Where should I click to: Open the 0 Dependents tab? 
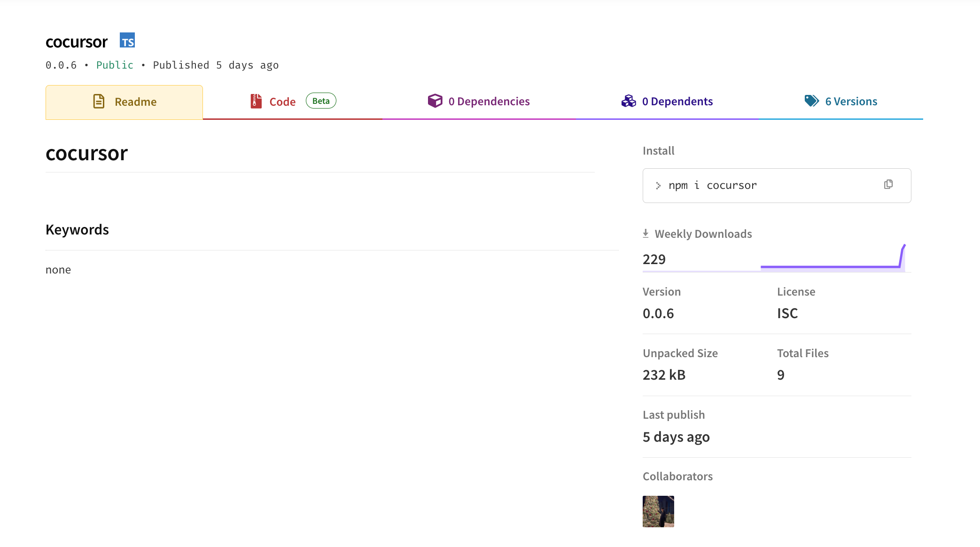coord(667,102)
